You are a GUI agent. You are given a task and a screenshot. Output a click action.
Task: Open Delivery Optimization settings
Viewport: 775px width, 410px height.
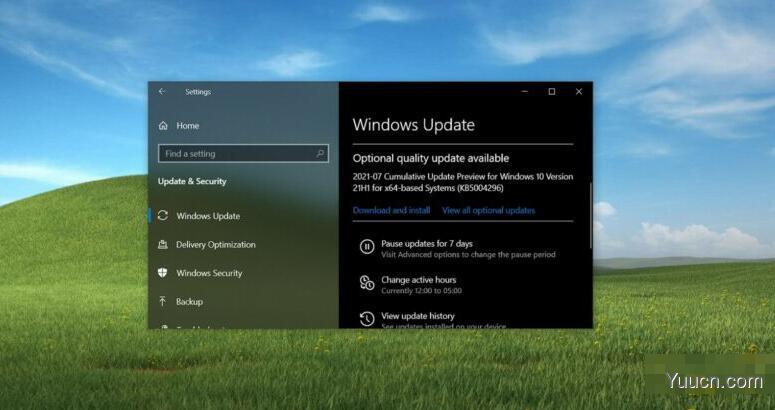pyautogui.click(x=215, y=245)
